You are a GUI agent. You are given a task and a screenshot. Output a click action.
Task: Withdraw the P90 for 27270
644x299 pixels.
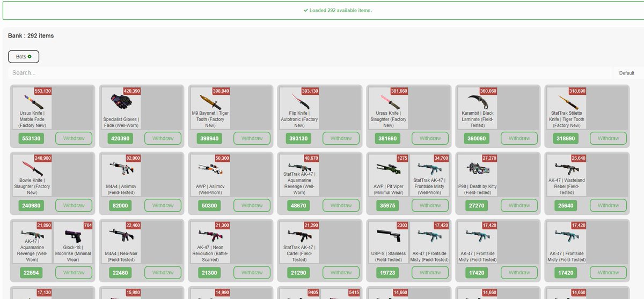click(x=519, y=205)
